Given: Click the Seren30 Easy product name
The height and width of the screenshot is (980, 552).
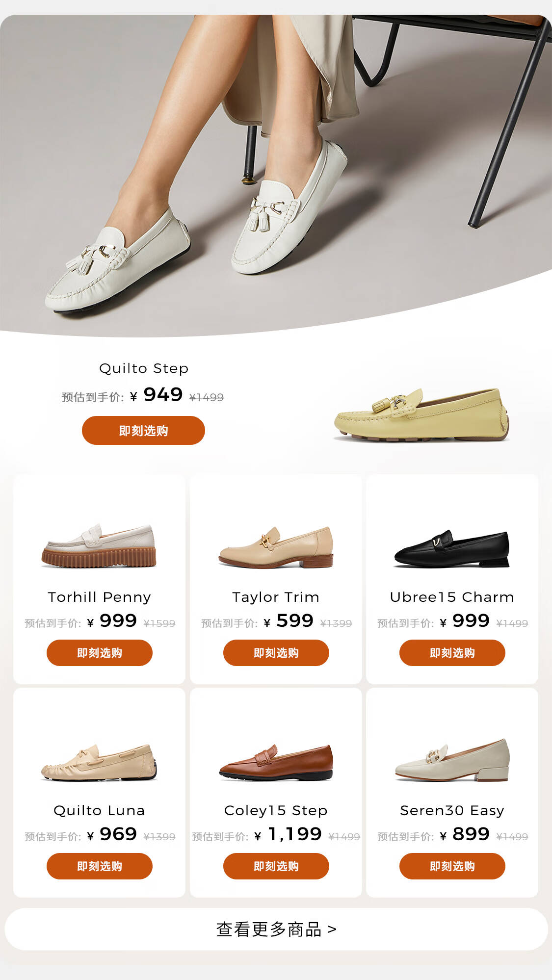Looking at the screenshot, I should click(x=452, y=810).
